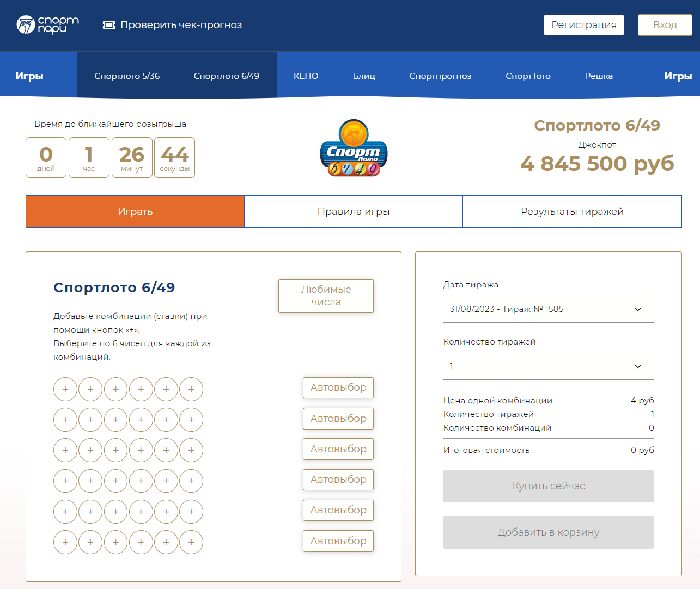This screenshot has height=589, width=700.
Task: Click second plus circle in second combination row
Action: click(90, 420)
